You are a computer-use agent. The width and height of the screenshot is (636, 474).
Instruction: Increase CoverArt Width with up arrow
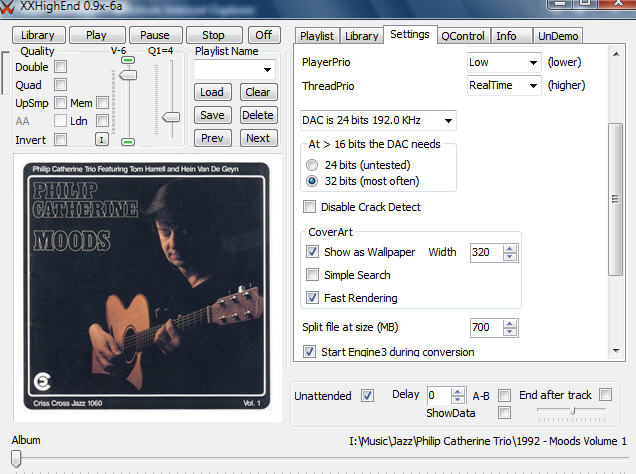click(509, 249)
